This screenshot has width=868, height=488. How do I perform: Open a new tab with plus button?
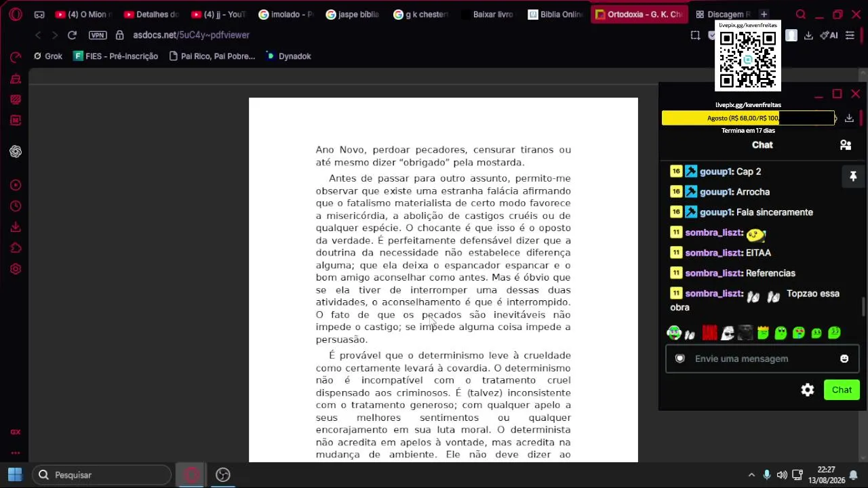(764, 14)
